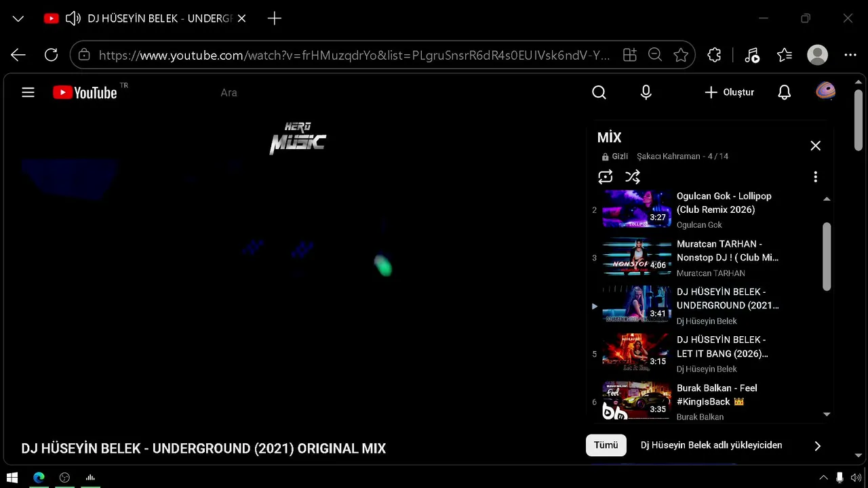The image size is (868, 488).
Task: Click the page vertical scrollbar thumb
Action: pyautogui.click(x=859, y=121)
